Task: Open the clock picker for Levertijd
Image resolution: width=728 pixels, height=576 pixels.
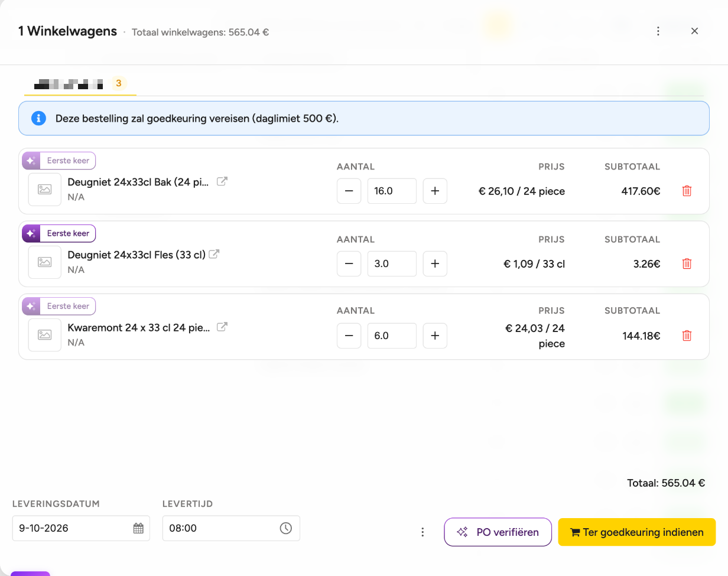Action: (x=286, y=528)
